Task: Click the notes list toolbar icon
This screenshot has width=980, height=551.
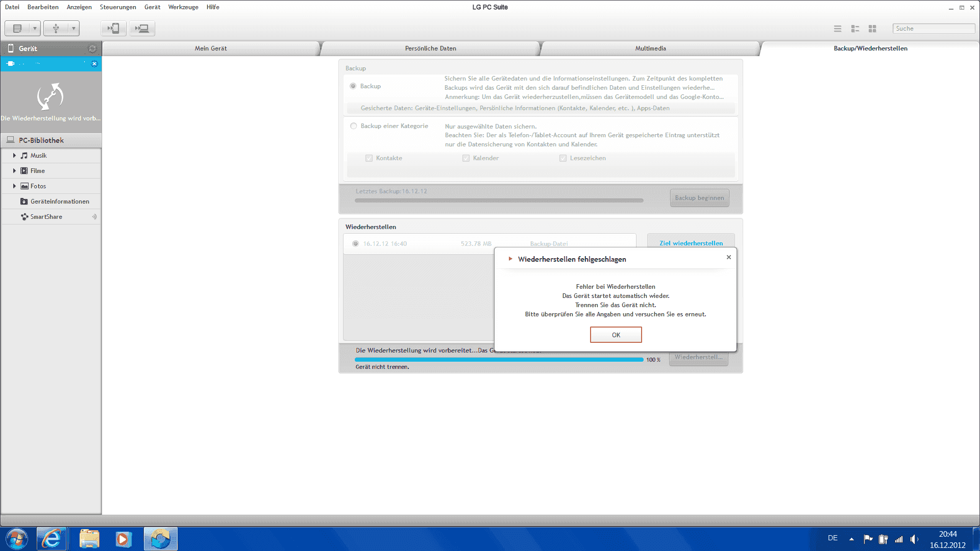Action: 17,29
